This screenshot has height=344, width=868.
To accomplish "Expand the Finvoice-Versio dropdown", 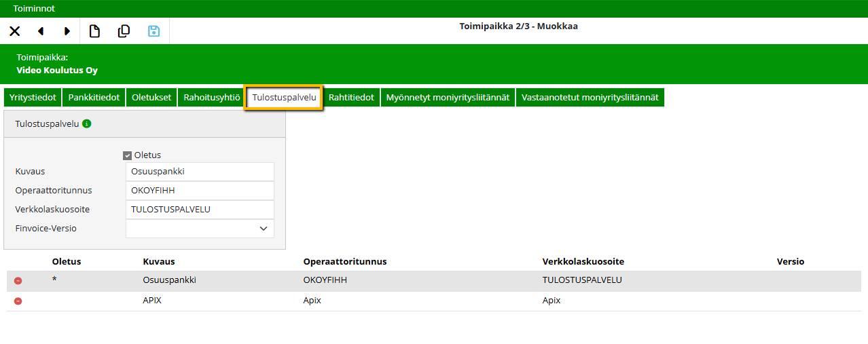I will pos(264,229).
